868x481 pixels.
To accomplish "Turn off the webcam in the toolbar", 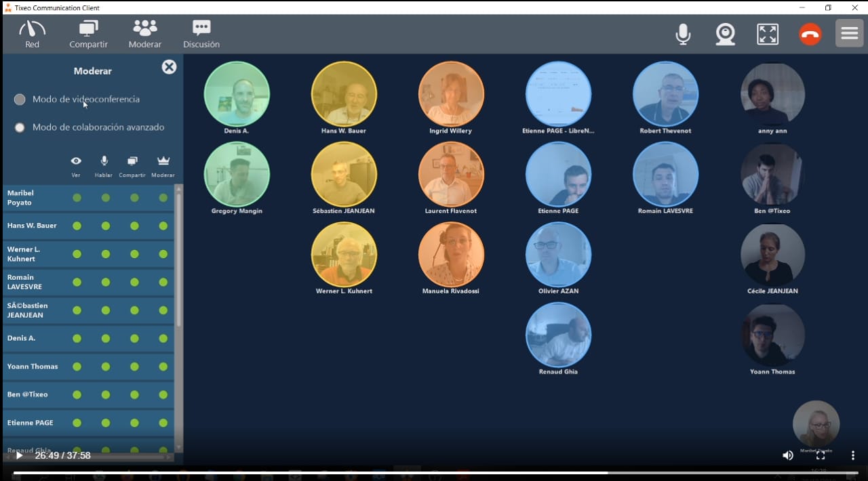I will pyautogui.click(x=726, y=34).
